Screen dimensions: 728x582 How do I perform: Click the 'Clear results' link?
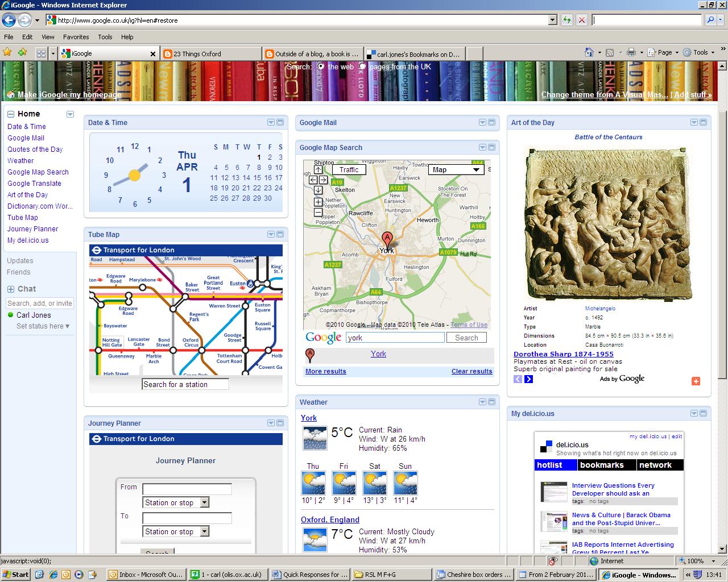coord(471,371)
